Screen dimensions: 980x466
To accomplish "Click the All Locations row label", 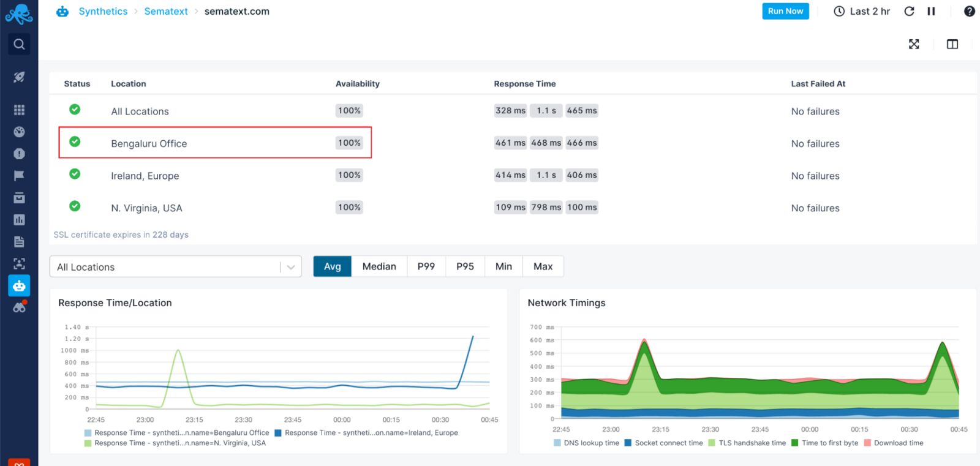I will click(140, 111).
